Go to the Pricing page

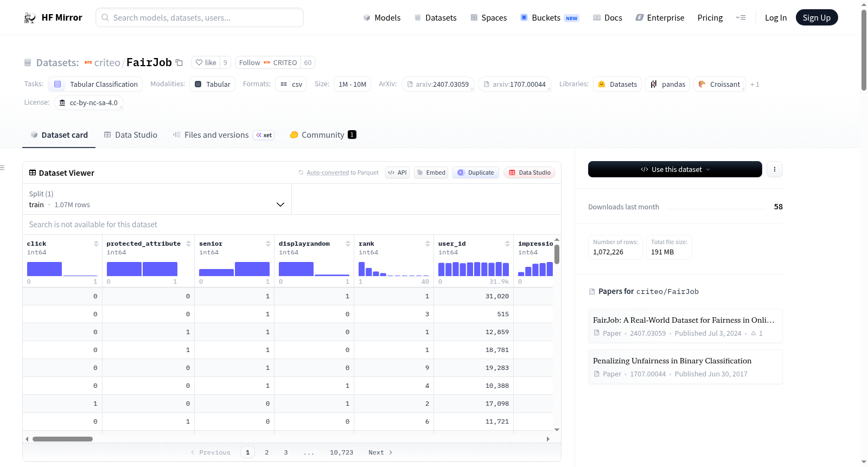coord(710,17)
